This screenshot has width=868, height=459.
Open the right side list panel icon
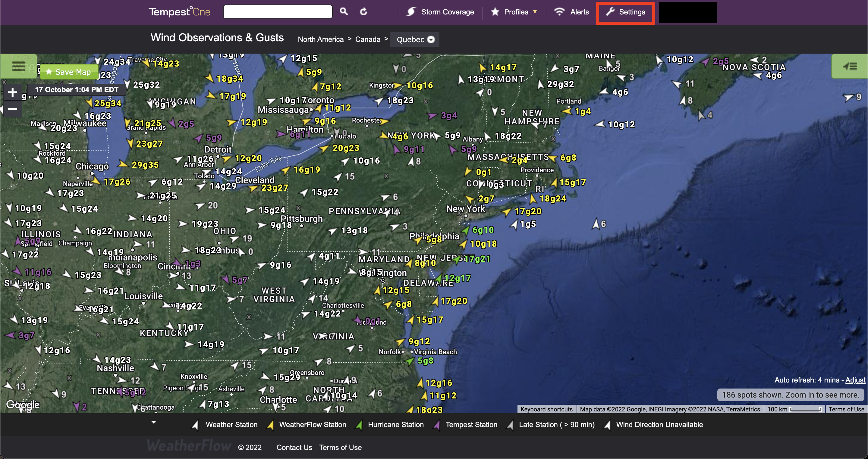point(850,66)
